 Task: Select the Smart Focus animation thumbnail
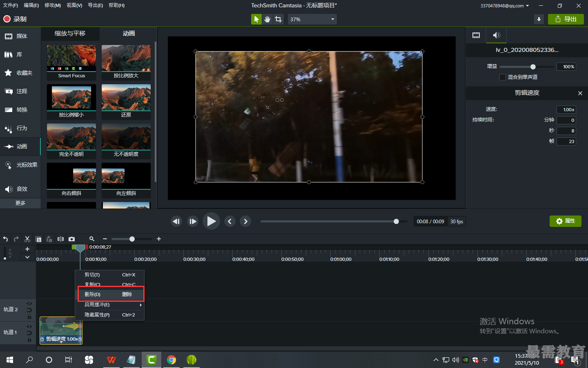click(x=71, y=62)
